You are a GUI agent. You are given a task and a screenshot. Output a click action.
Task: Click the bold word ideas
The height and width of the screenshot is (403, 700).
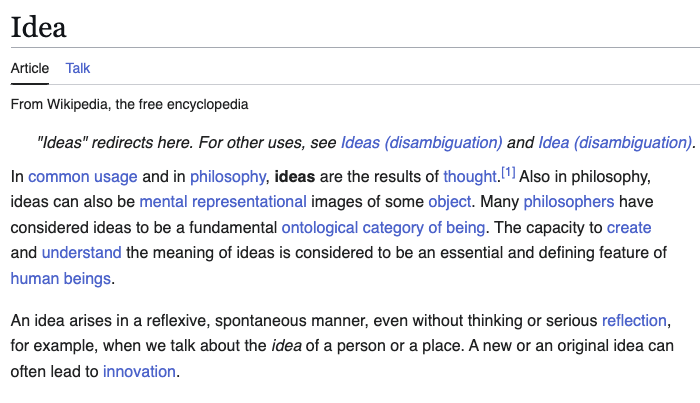point(295,177)
